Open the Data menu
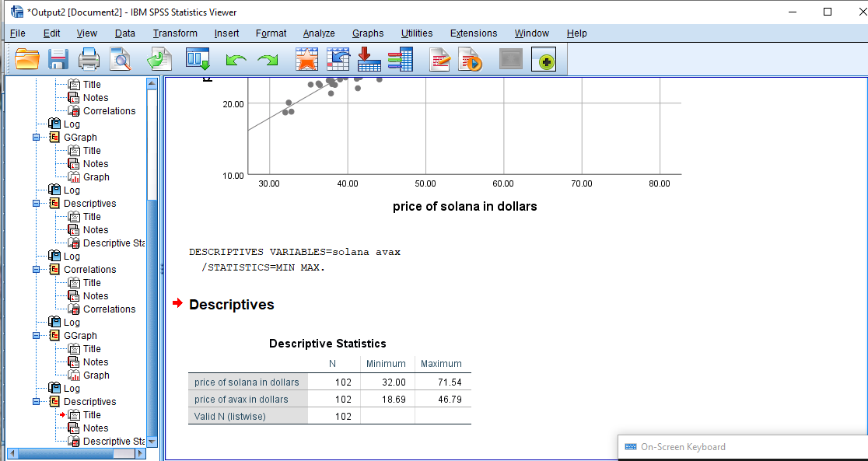The image size is (868, 461). (125, 33)
